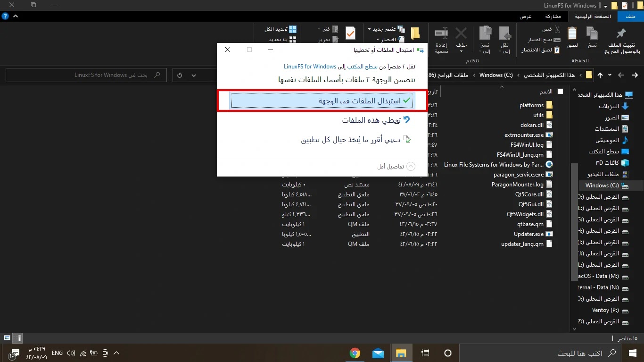Open recent locations dropdown beside nav arrows
Viewport: 644px width, 362px height.
(610, 75)
